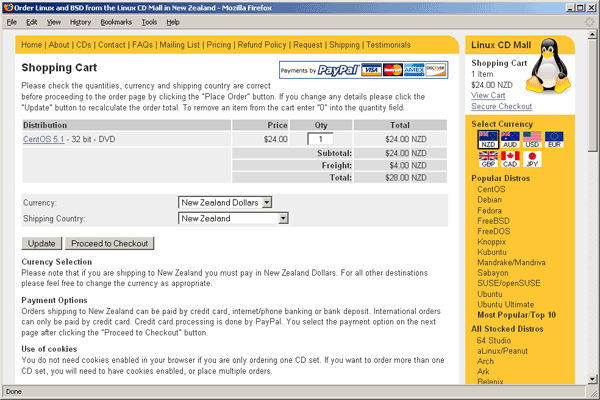
Task: Open the Shipping Country dropdown
Action: click(x=233, y=219)
